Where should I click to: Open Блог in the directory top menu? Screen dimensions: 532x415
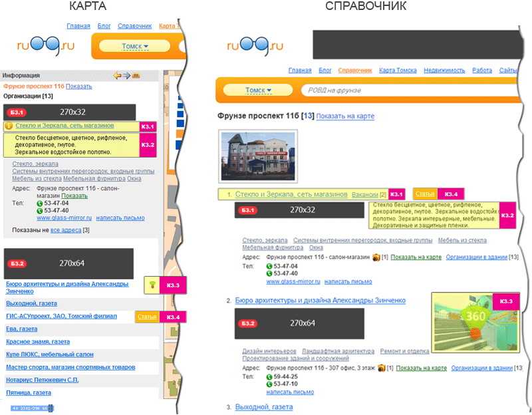point(325,70)
